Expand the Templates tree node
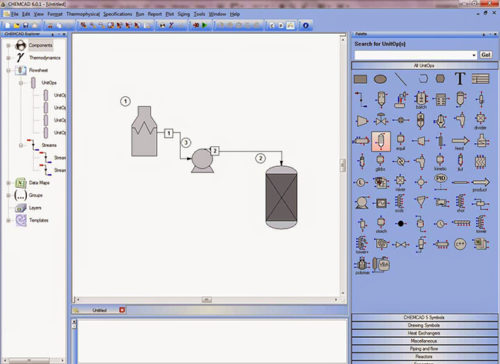500x364 pixels. [8, 220]
